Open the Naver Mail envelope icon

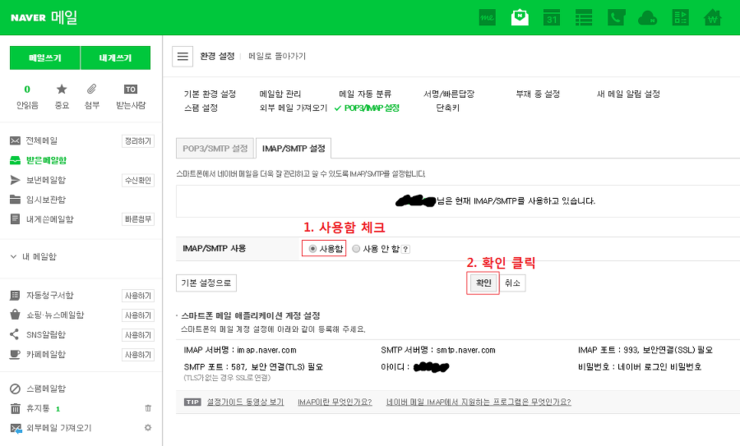[x=520, y=18]
